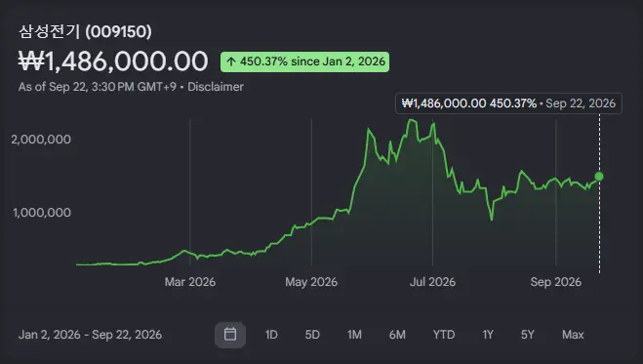Click the 450.37% since Jan 2 badge
Image resolution: width=643 pixels, height=364 pixels.
pyautogui.click(x=304, y=61)
